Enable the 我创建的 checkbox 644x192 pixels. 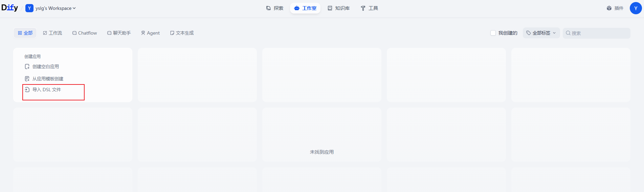pyautogui.click(x=493, y=33)
